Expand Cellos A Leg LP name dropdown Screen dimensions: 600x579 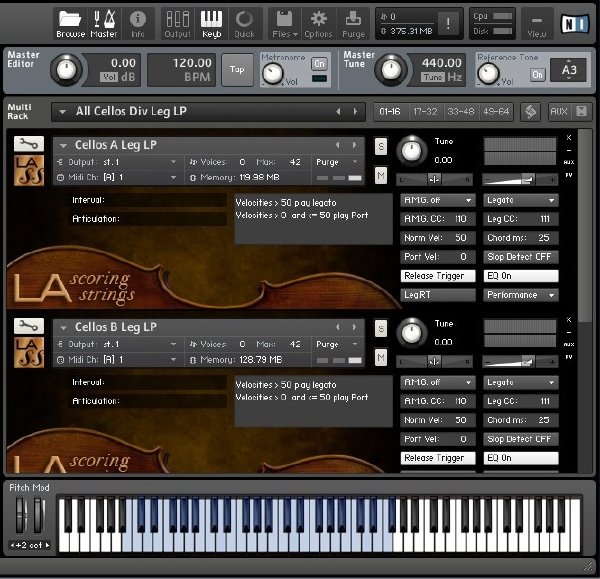point(64,145)
